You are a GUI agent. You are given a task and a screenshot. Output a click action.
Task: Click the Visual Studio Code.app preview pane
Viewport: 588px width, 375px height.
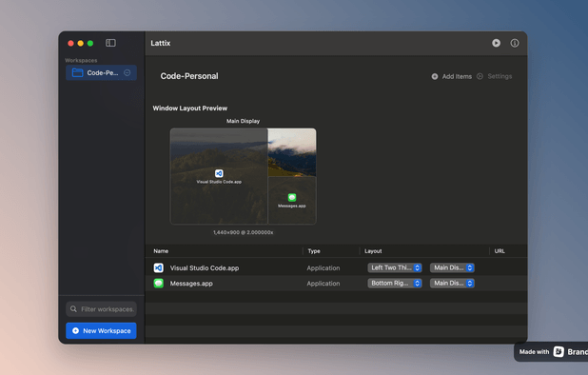(x=219, y=176)
